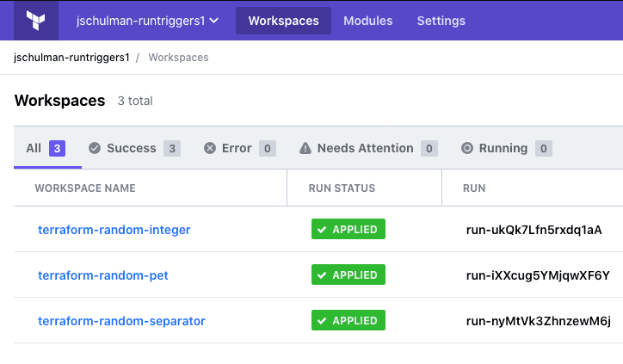623x364 pixels.
Task: Switch to the Running filter tab
Action: click(x=505, y=148)
